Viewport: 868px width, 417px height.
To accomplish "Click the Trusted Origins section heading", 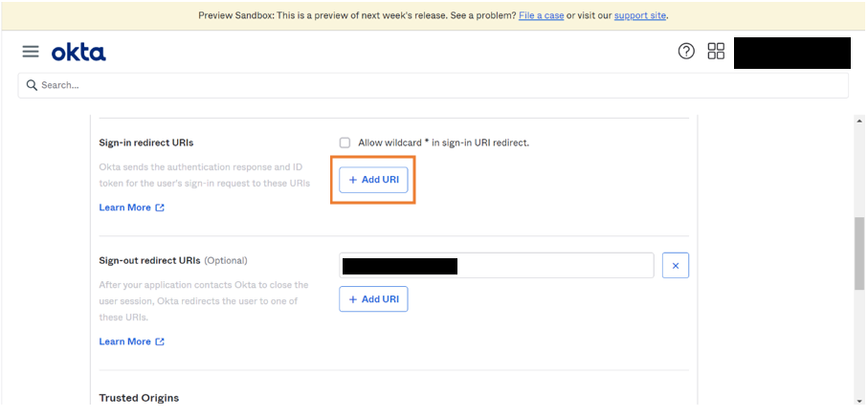I will [139, 398].
